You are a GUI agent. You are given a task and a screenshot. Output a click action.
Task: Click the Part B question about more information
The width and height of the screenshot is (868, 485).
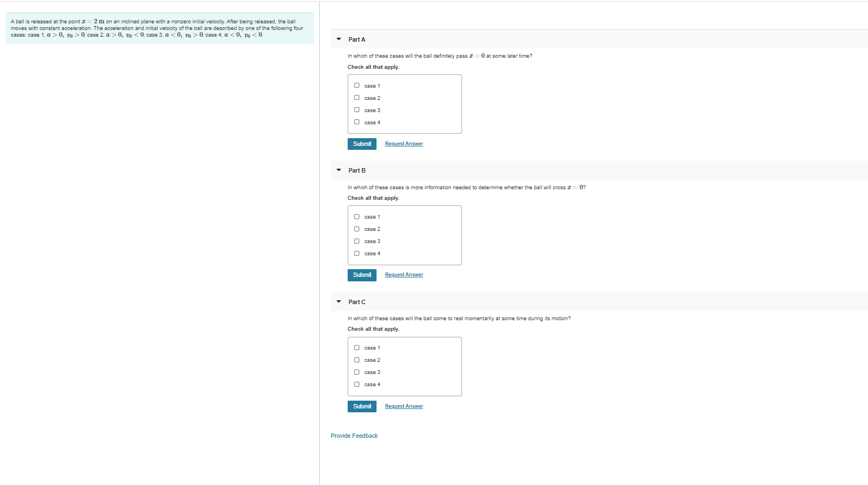pyautogui.click(x=466, y=188)
